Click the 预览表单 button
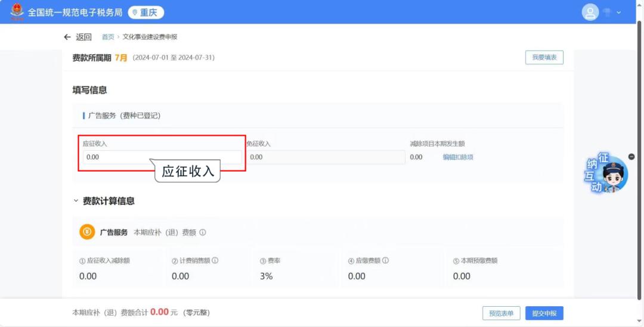Image resolution: width=644 pixels, height=327 pixels. tap(501, 313)
